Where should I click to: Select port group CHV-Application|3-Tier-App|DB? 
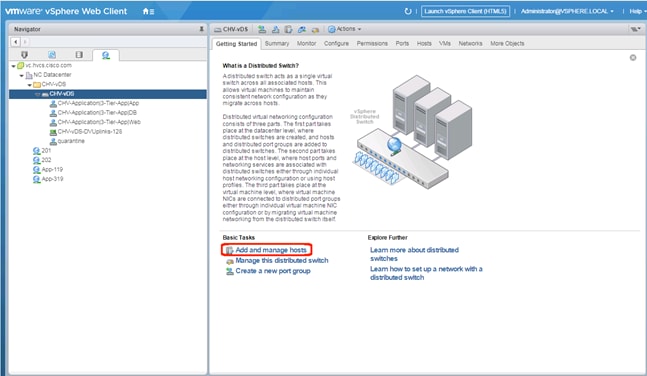pos(97,113)
